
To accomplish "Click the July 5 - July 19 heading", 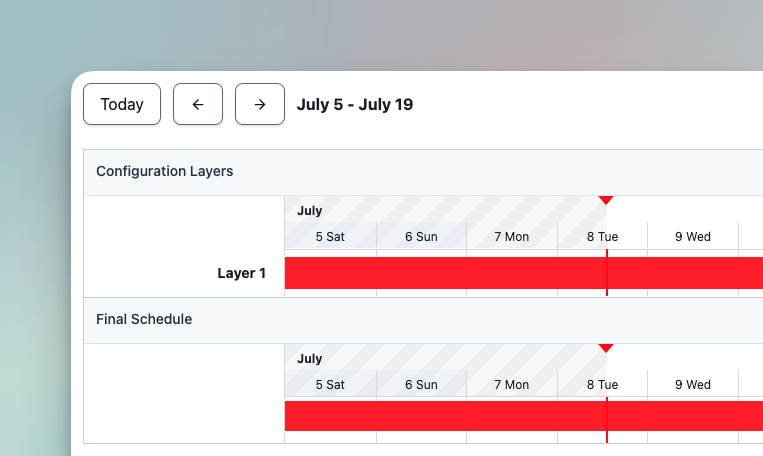I will point(355,104).
